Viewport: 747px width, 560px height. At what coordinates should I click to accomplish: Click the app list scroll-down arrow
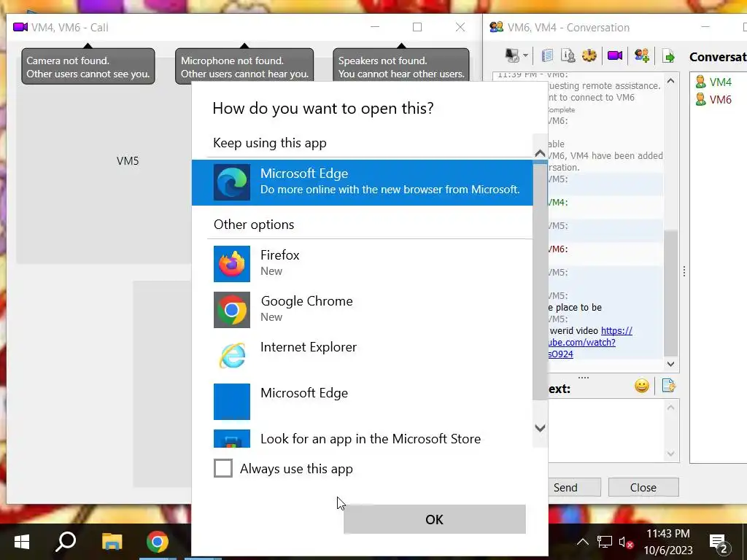(x=540, y=427)
